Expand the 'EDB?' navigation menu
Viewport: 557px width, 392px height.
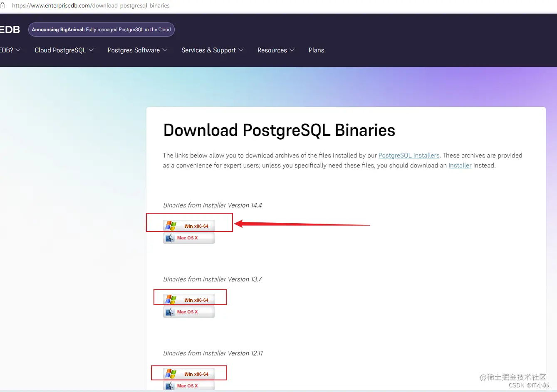tap(10, 50)
